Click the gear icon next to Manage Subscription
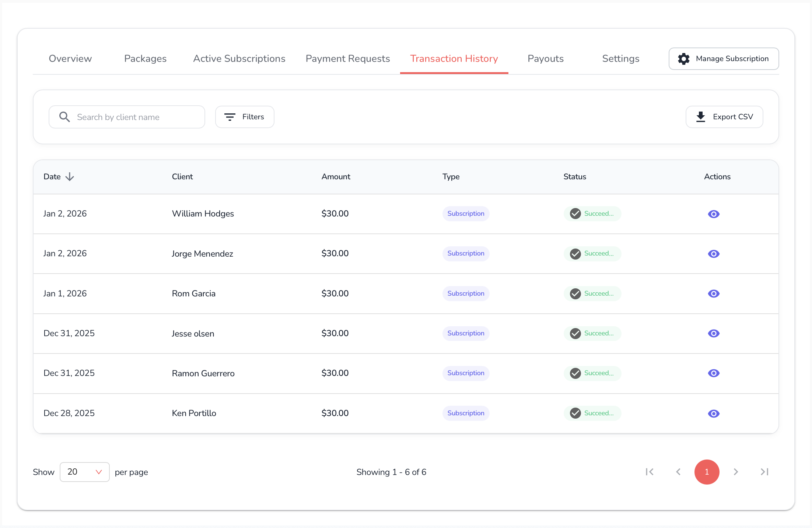The image size is (812, 528). [683, 59]
